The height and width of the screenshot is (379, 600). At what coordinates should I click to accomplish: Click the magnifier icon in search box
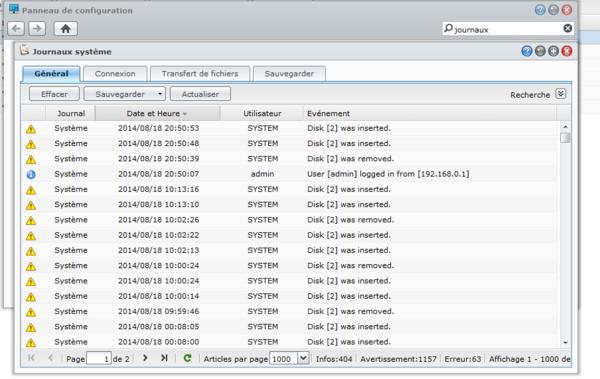pos(448,28)
